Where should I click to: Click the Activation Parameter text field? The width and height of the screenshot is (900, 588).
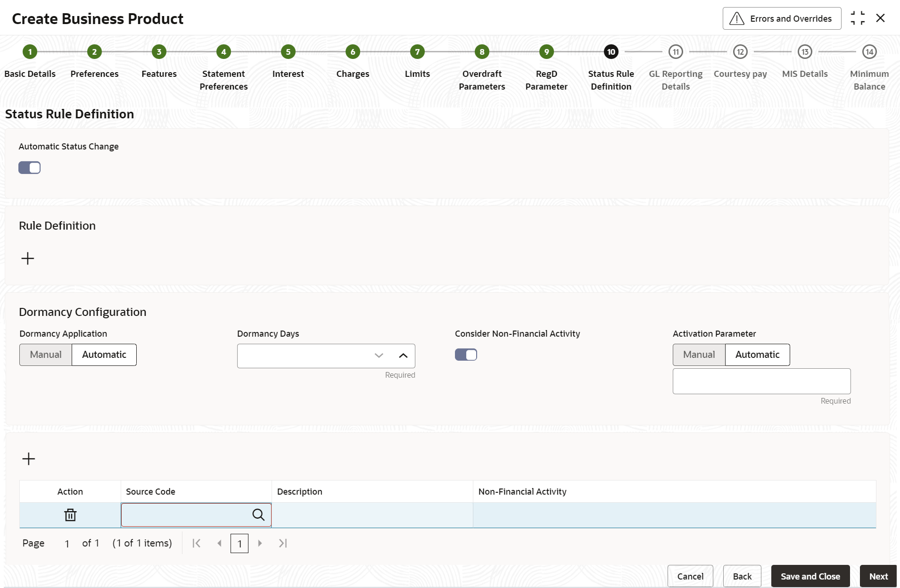(761, 381)
